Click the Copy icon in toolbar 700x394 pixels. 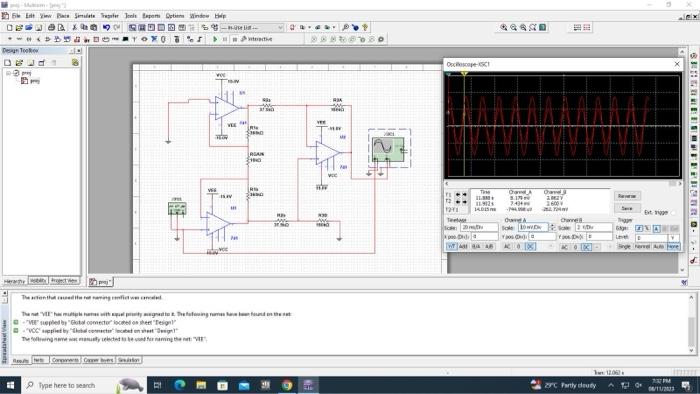click(x=84, y=28)
